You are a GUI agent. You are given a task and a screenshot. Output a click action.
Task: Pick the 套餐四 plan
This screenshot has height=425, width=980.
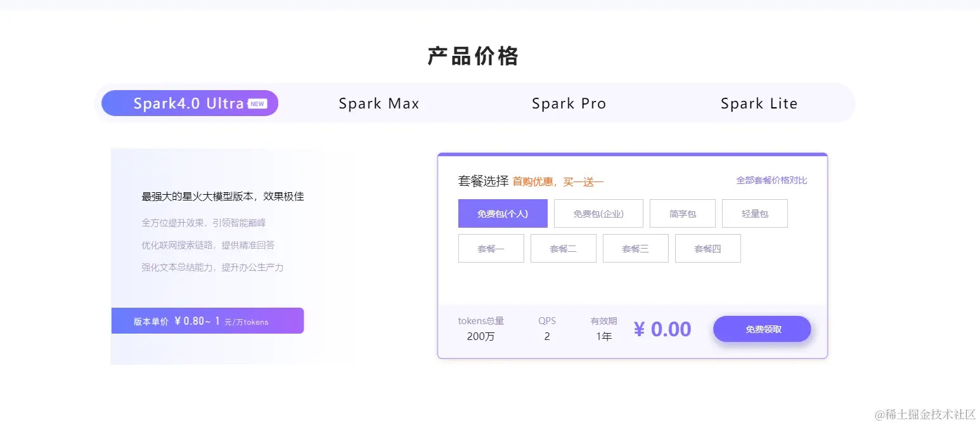(707, 249)
